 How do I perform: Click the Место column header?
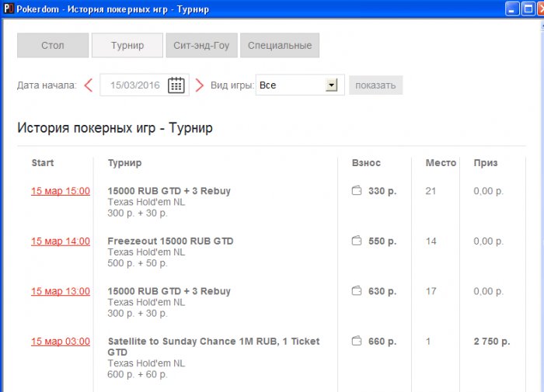[x=441, y=163]
